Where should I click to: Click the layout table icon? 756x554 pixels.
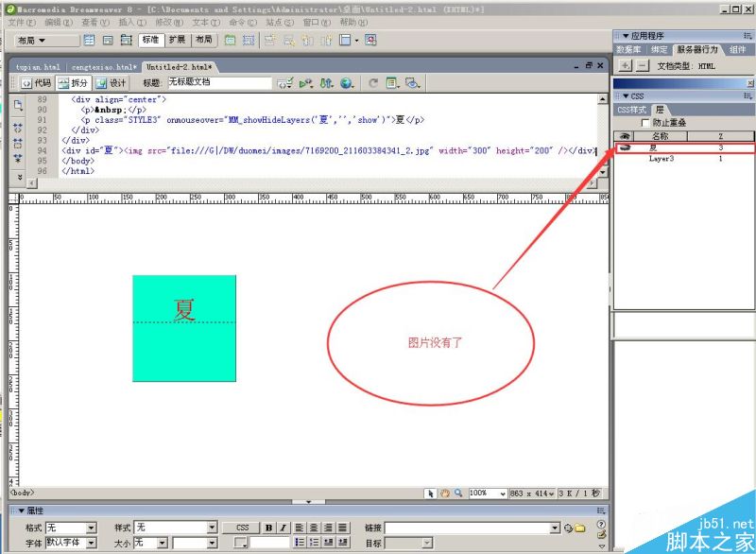point(230,40)
